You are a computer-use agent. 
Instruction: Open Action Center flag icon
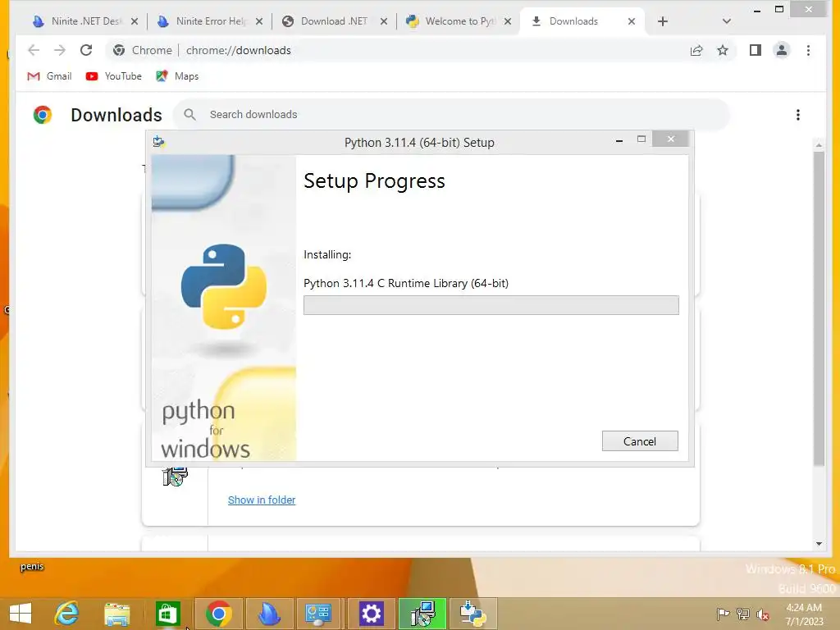(x=723, y=614)
